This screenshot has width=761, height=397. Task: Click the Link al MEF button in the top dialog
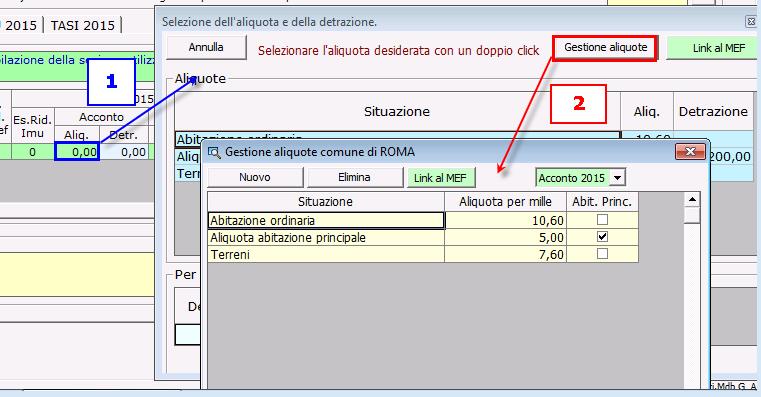712,48
